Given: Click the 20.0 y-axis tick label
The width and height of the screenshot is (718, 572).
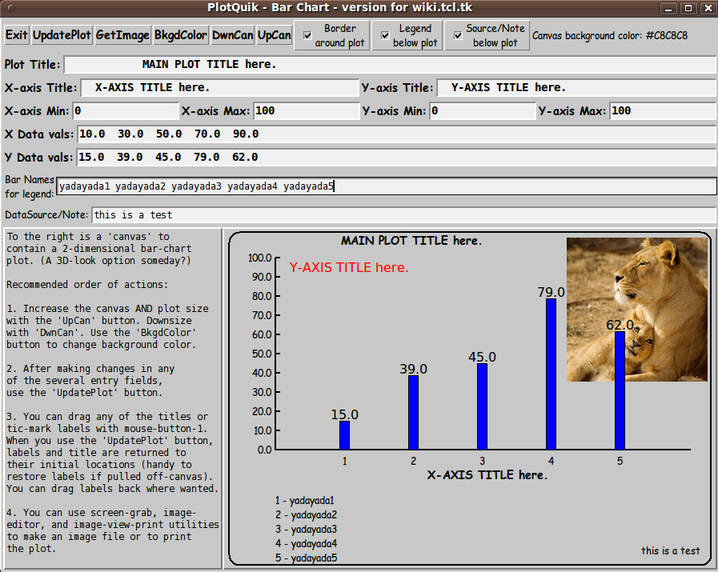Looking at the screenshot, I should tap(262, 411).
